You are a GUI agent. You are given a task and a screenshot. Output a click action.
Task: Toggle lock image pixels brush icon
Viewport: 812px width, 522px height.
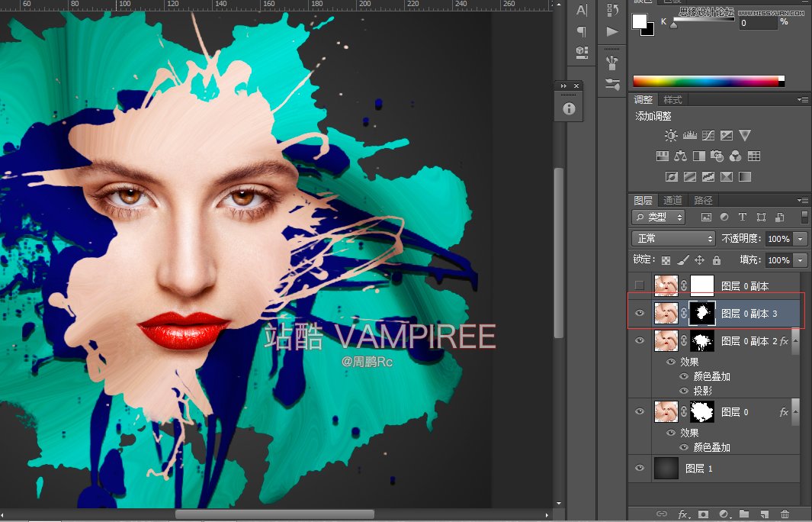tap(683, 259)
